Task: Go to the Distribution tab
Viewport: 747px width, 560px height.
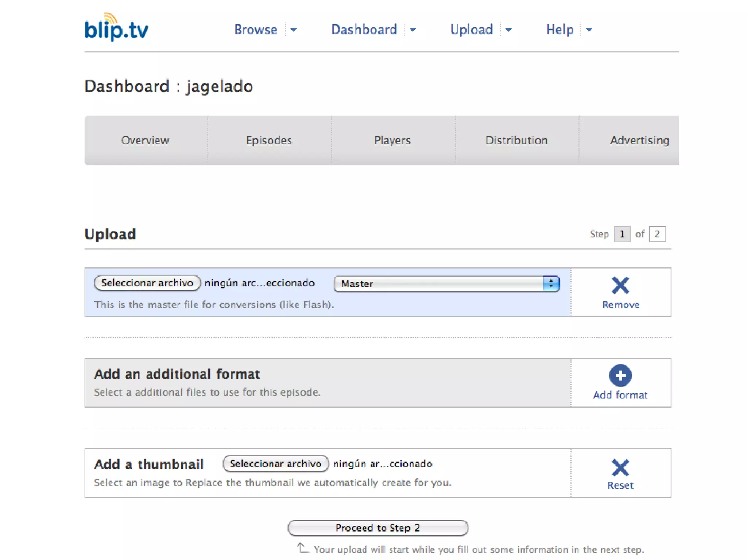Action: 516,140
